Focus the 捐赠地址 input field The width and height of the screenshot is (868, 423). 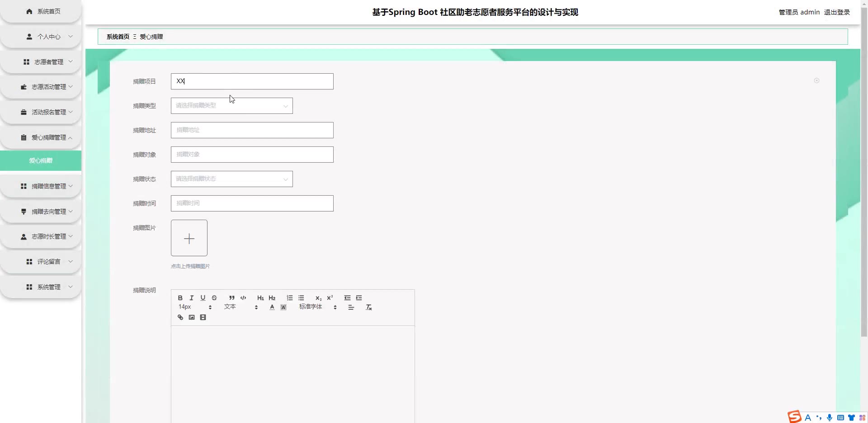click(252, 130)
